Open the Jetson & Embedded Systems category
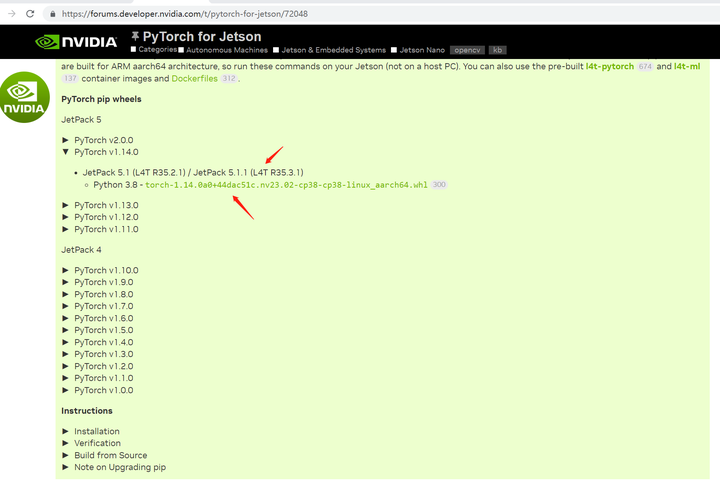720x491 pixels. pyautogui.click(x=333, y=50)
